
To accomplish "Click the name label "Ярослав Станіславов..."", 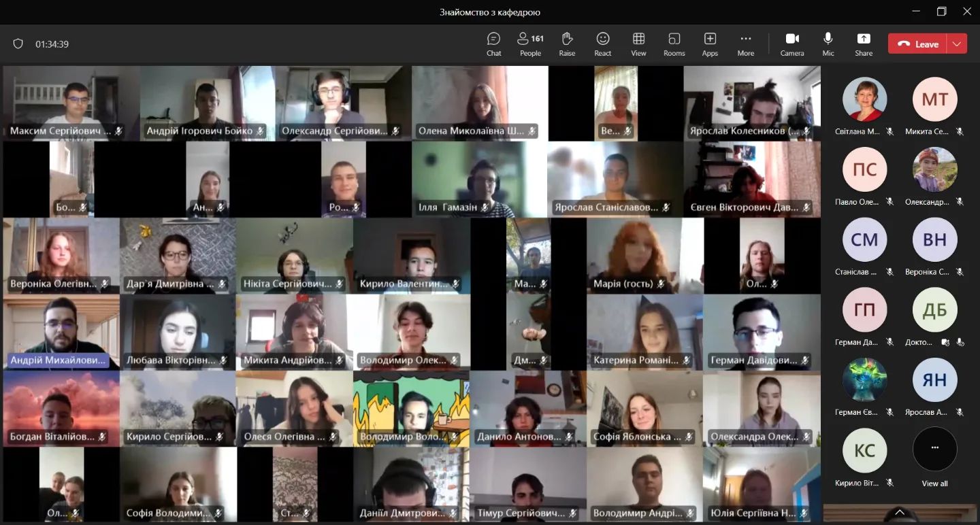I will (x=606, y=207).
